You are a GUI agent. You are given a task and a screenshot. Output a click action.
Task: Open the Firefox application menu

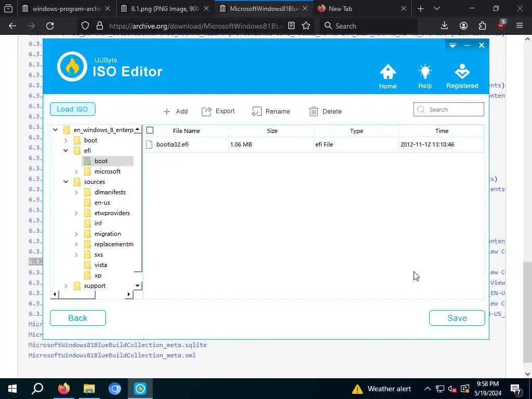(x=520, y=26)
